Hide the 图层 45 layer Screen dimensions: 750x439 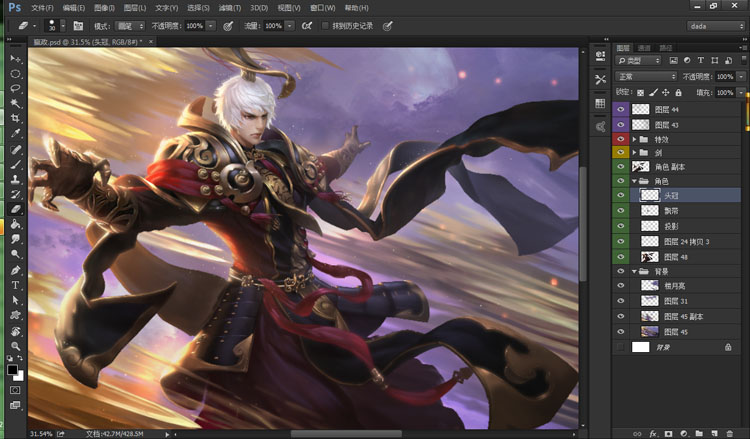pyautogui.click(x=620, y=331)
